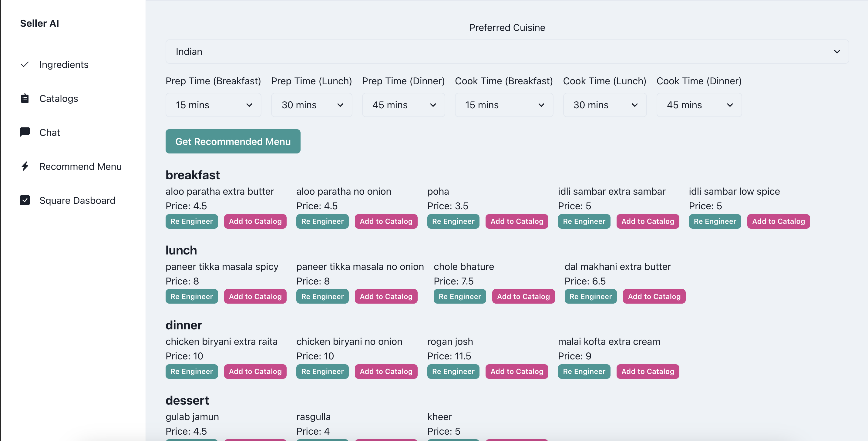This screenshot has width=868, height=441.
Task: Re Engineer malai kofta extra cream
Action: [x=584, y=371]
